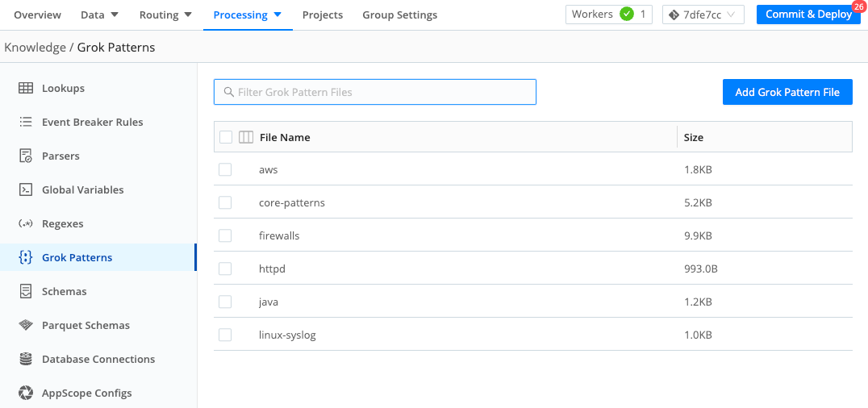Click the Commit & Deploy button
The width and height of the screenshot is (868, 408).
pyautogui.click(x=808, y=15)
